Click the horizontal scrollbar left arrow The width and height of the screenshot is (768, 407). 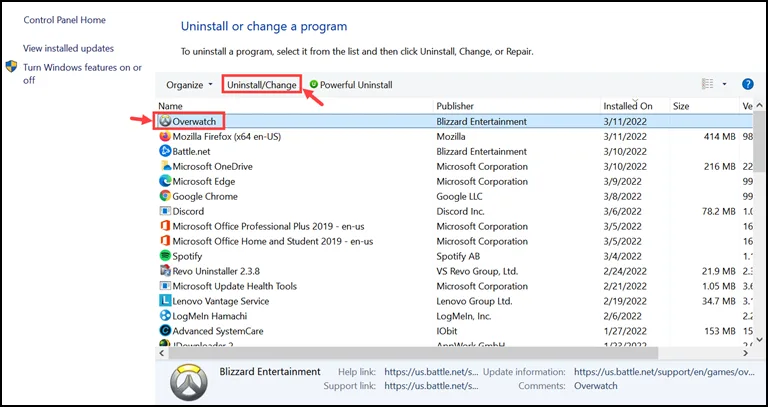[x=161, y=353]
